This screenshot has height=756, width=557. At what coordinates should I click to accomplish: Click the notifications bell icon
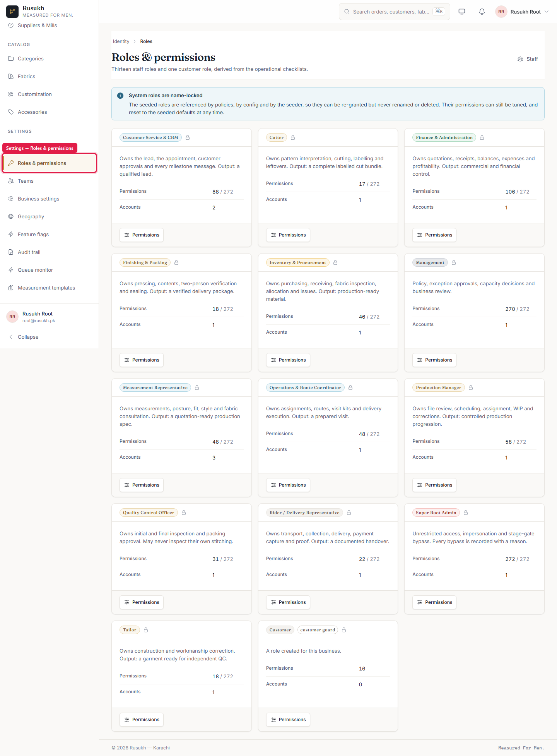(482, 12)
